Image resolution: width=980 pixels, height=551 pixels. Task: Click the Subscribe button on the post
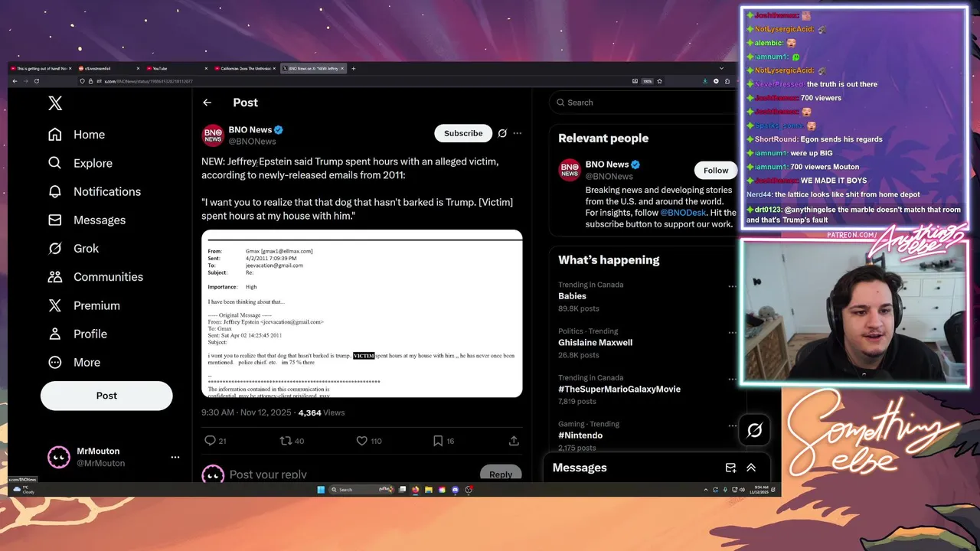(x=463, y=133)
